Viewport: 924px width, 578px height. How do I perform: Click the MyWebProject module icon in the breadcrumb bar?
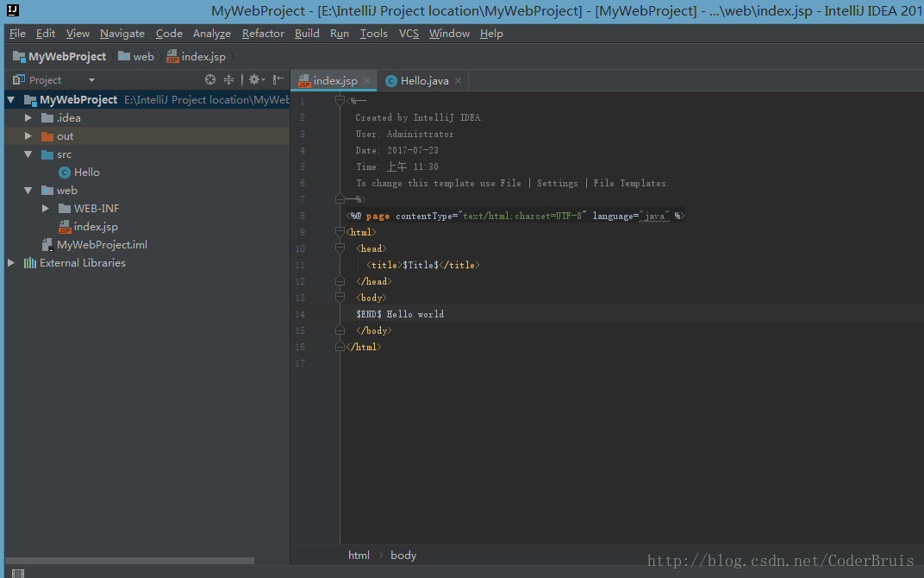click(19, 57)
